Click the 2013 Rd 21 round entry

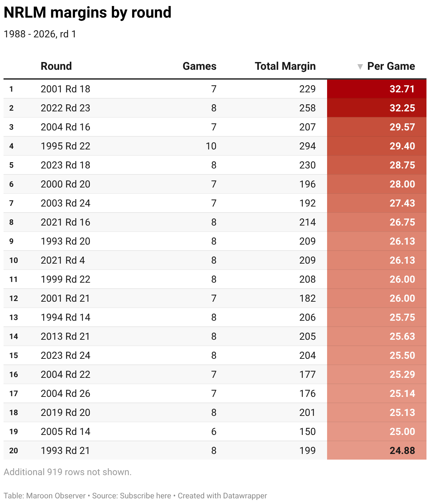click(x=65, y=336)
